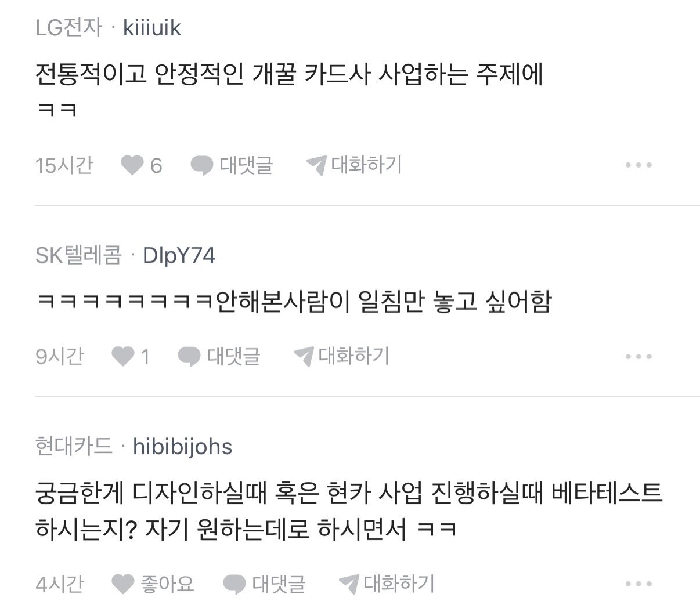Click paper plane icon under DlpY74's comment

tap(304, 356)
